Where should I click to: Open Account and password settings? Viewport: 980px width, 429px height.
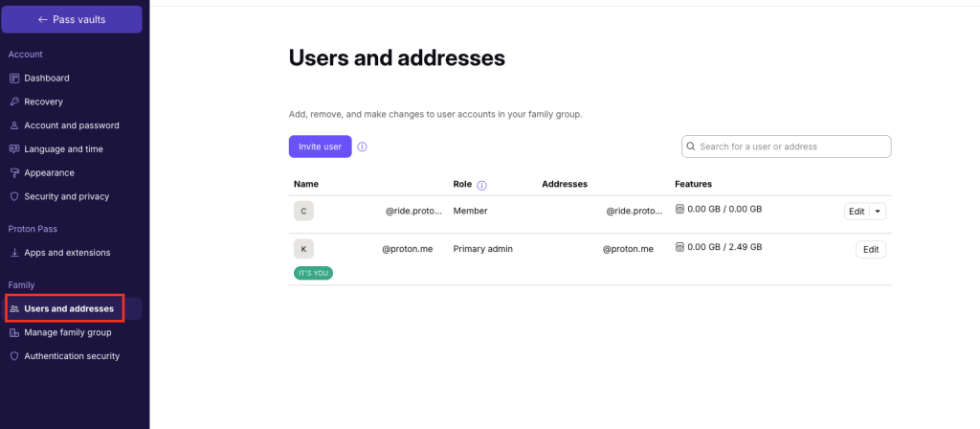[73, 125]
